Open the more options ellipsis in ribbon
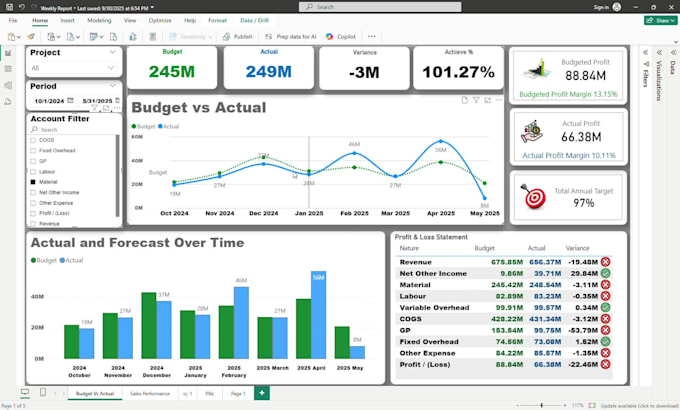Screen dimensions: 680x410 pyautogui.click(x=372, y=36)
